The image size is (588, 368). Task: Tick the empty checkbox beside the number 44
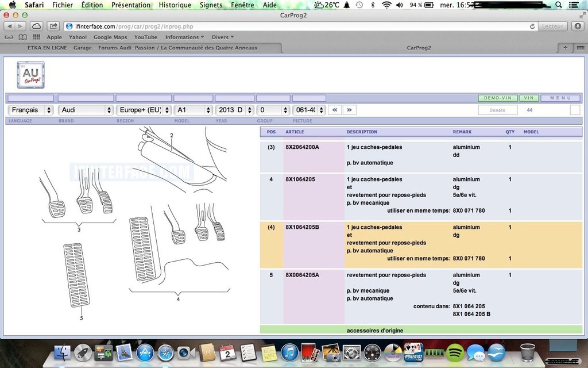(575, 110)
